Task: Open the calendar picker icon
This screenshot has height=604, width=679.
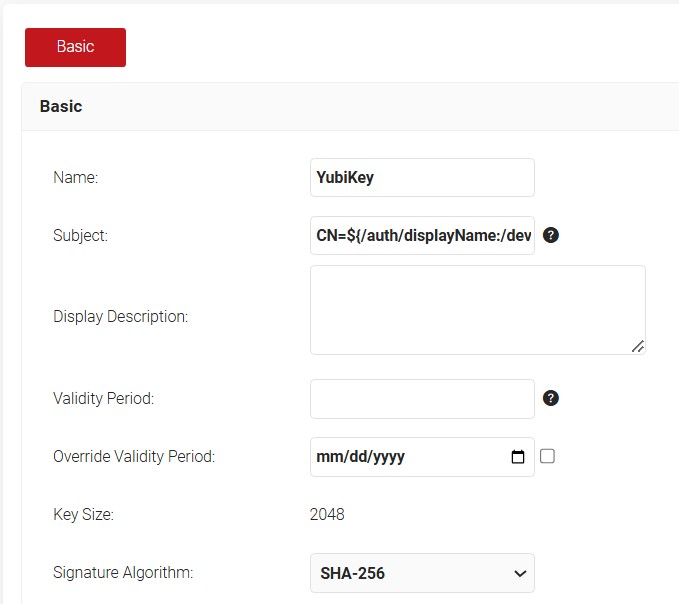Action: click(517, 457)
